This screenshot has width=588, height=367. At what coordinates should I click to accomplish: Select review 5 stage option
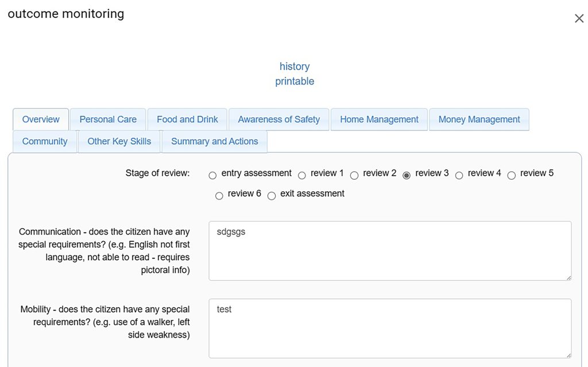point(512,176)
